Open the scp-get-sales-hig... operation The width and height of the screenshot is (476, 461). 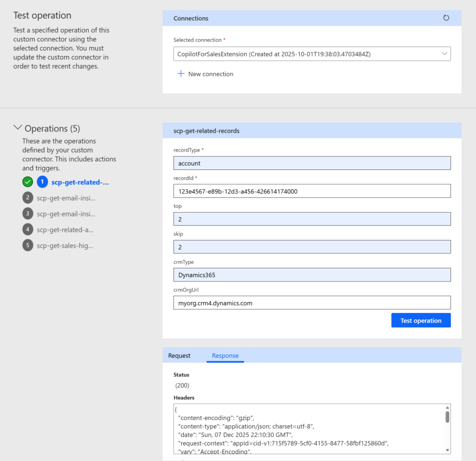point(65,245)
